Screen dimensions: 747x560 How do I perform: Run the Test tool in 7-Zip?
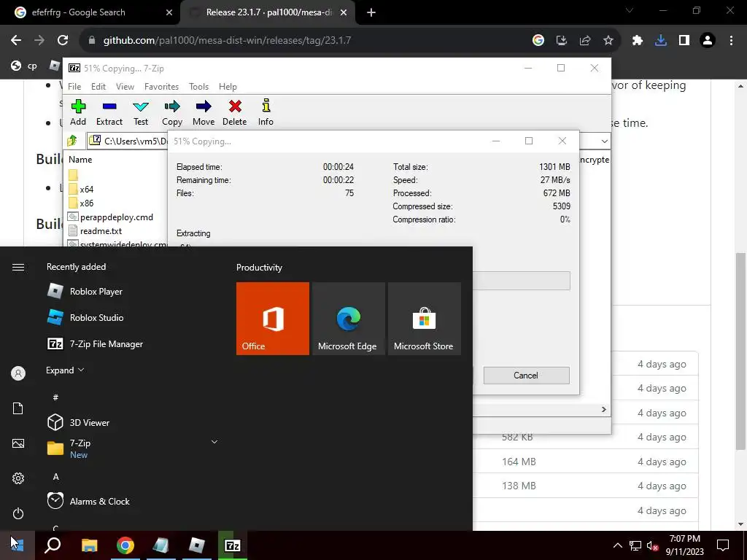[x=141, y=112]
